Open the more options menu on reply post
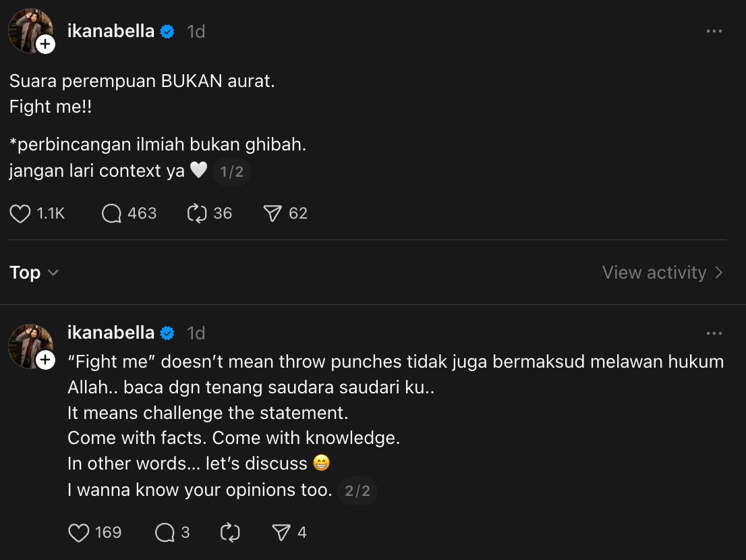The width and height of the screenshot is (746, 560). click(x=713, y=333)
